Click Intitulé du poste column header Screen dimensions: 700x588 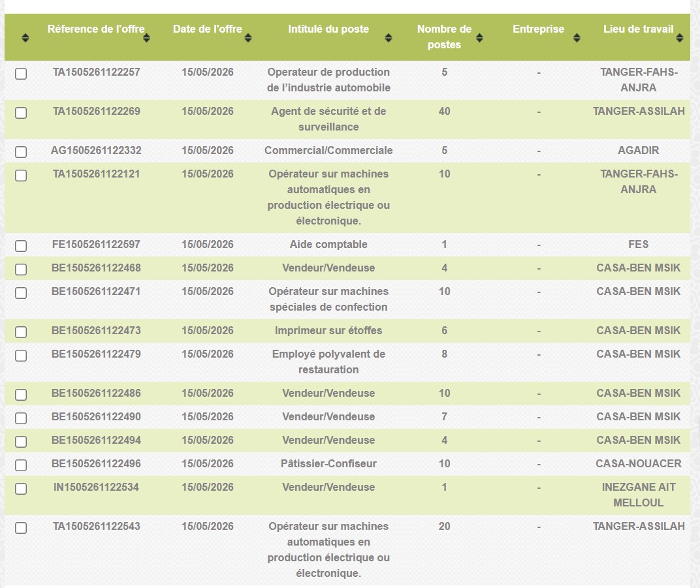click(328, 29)
